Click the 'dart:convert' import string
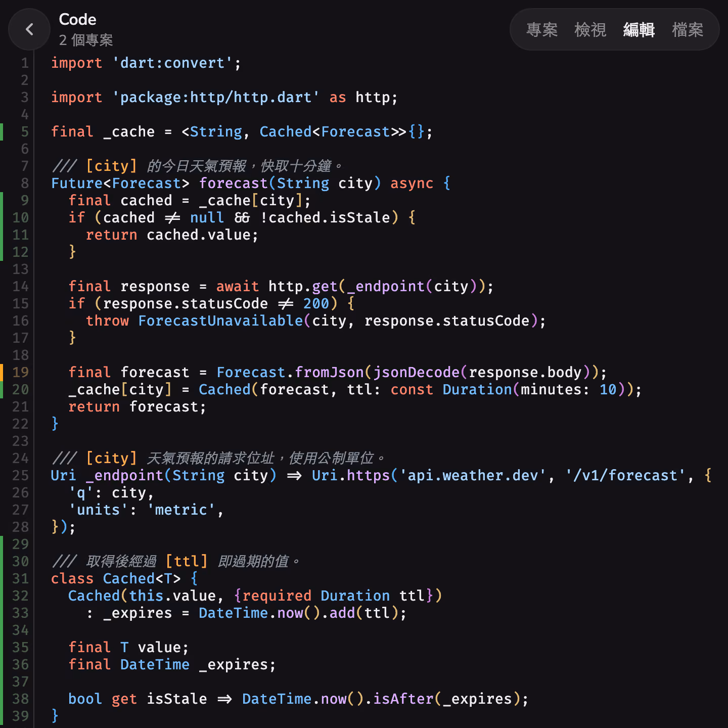The width and height of the screenshot is (728, 728). (x=172, y=63)
